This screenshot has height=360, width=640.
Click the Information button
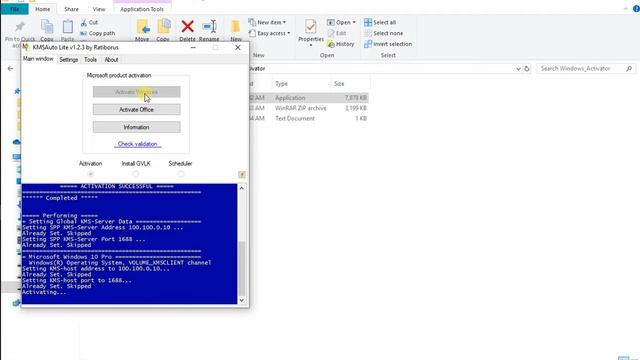coord(136,127)
